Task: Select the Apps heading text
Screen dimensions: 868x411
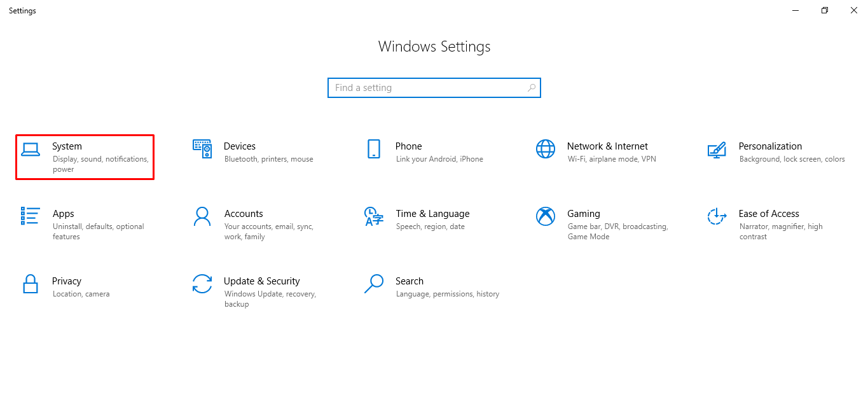Action: (x=64, y=214)
